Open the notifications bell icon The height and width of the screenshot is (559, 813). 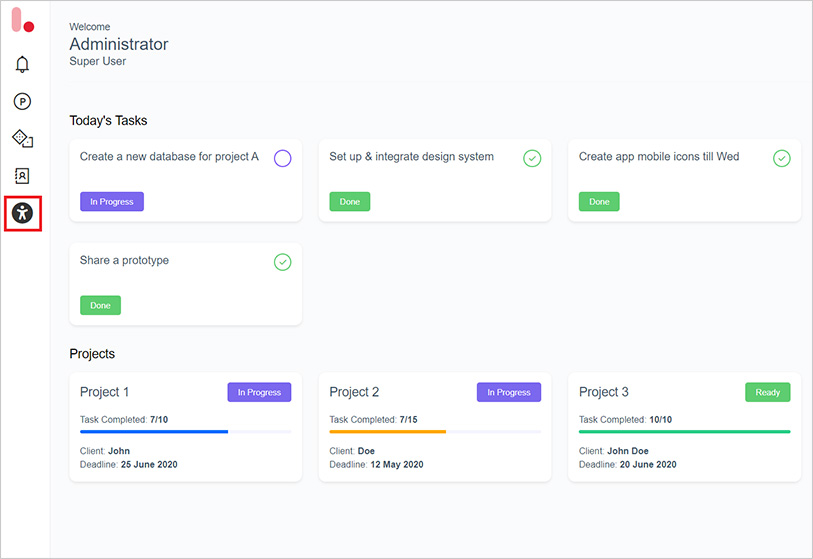click(x=22, y=65)
